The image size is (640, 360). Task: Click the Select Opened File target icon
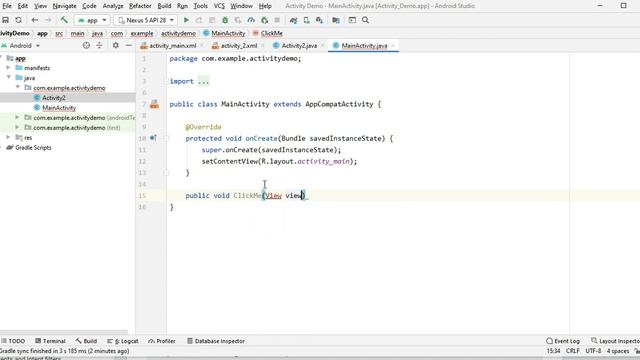[86, 46]
